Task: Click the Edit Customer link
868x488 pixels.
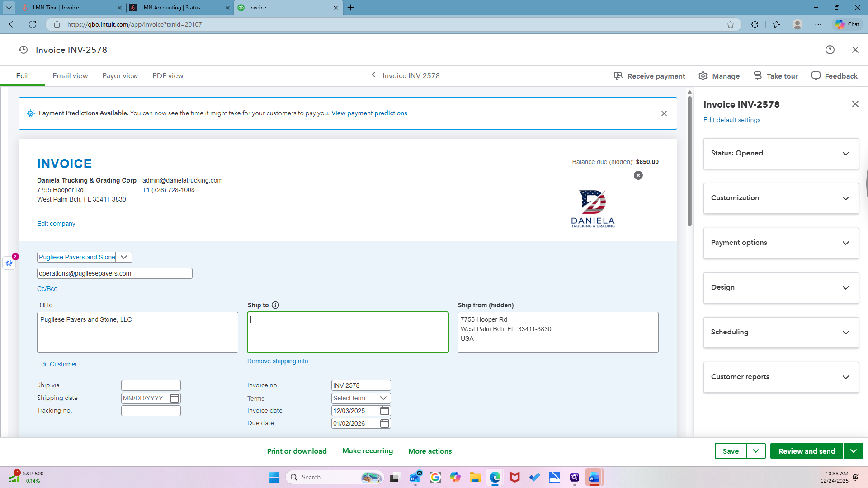Action: (x=57, y=364)
